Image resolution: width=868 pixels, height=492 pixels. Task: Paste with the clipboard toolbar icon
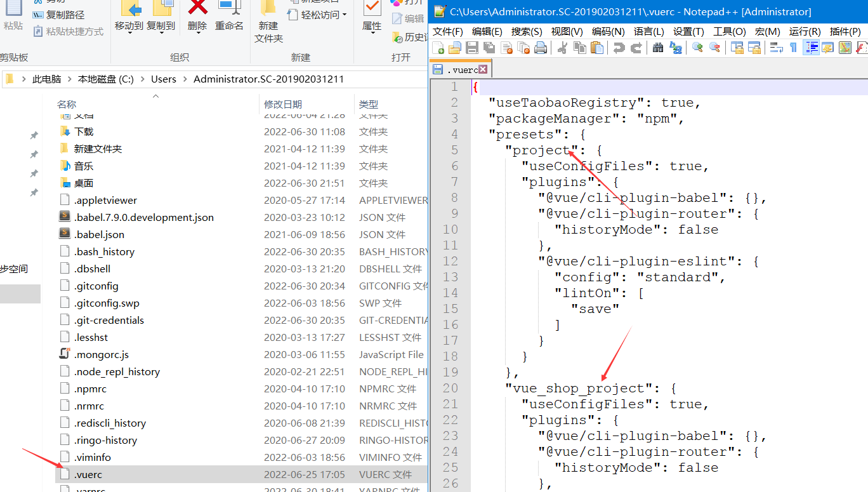[x=596, y=48]
